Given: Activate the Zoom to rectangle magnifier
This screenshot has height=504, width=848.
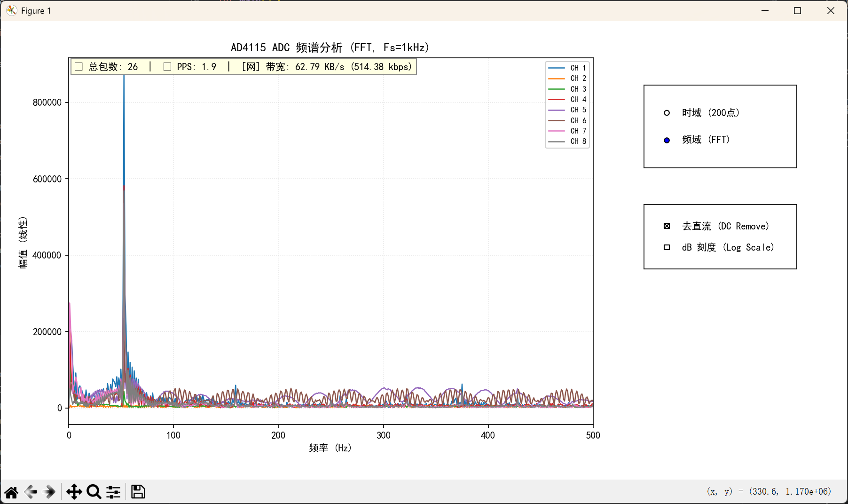Looking at the screenshot, I should (94, 492).
